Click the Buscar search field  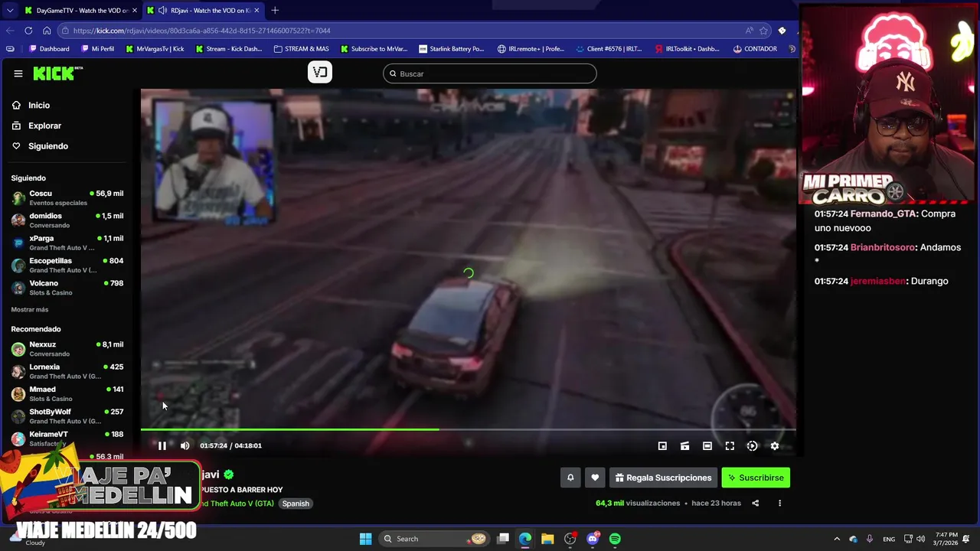pos(490,73)
